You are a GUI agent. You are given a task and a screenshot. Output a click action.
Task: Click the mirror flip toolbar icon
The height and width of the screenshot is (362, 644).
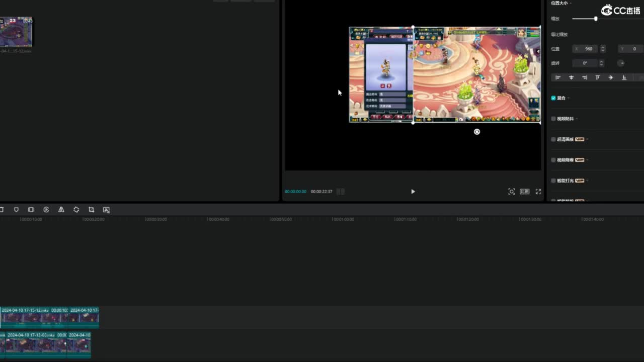pyautogui.click(x=61, y=210)
